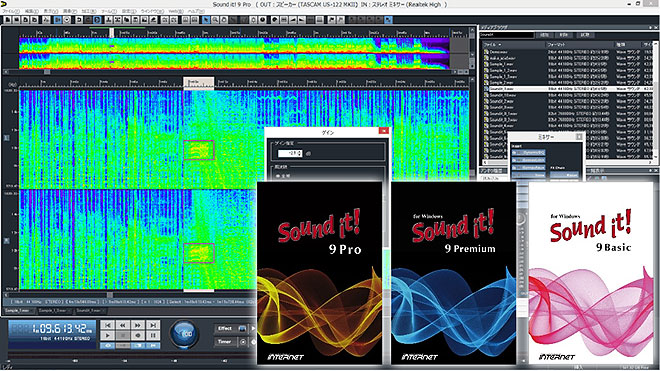Click the Timer button
660x371 pixels.
226,342
